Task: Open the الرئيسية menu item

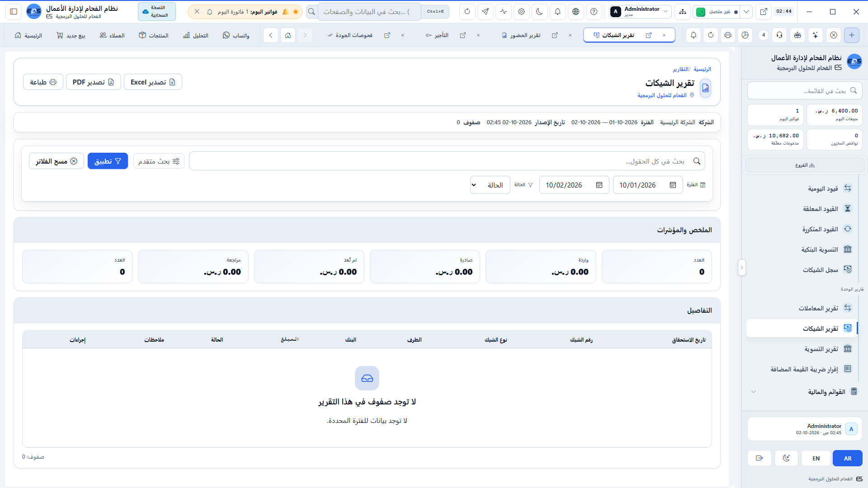Action: point(28,35)
